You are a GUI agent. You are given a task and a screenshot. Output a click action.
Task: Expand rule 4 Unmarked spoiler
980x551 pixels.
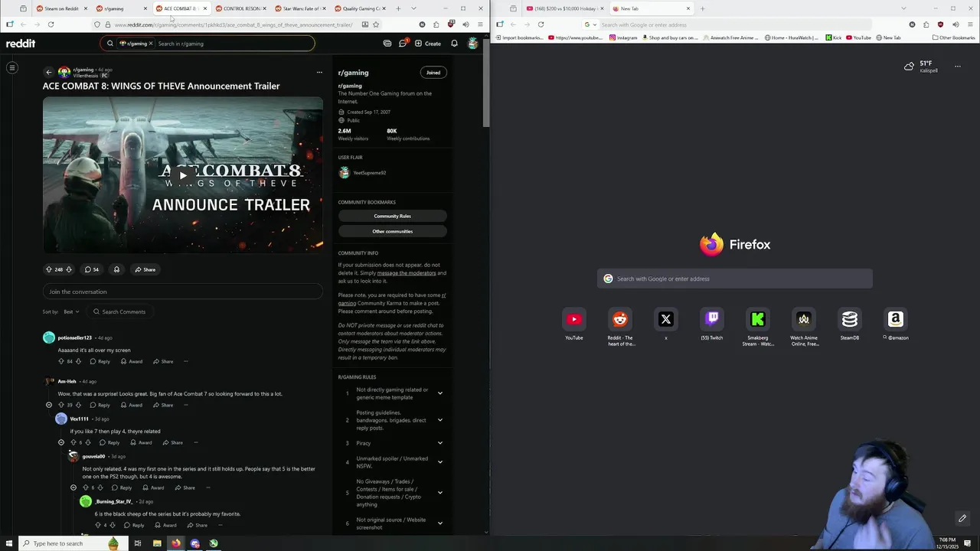tap(439, 462)
